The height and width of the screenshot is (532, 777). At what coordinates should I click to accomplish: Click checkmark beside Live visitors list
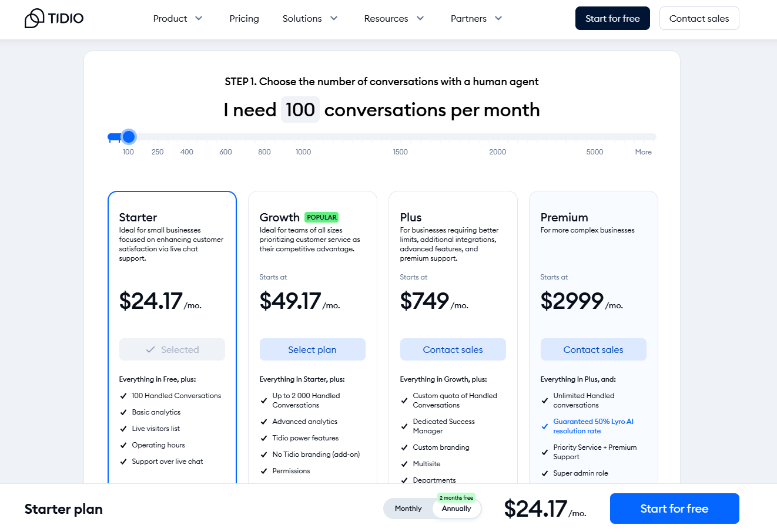(x=123, y=429)
